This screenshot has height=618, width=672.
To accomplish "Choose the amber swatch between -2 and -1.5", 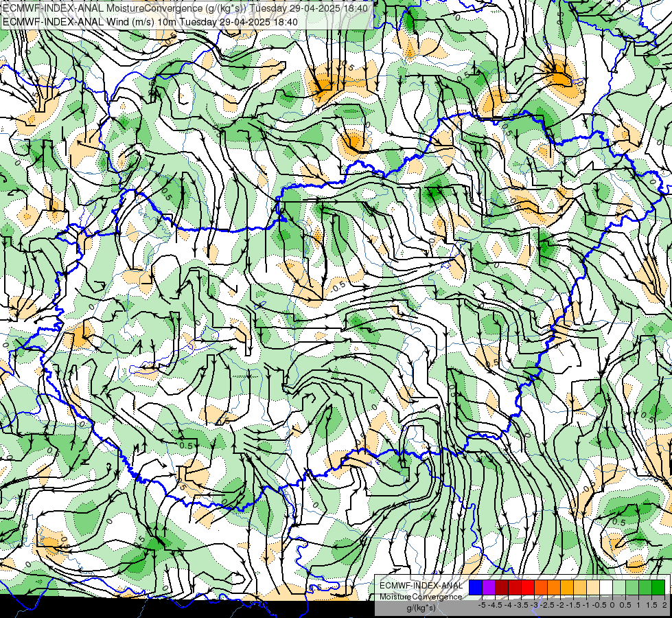I will 567,587.
